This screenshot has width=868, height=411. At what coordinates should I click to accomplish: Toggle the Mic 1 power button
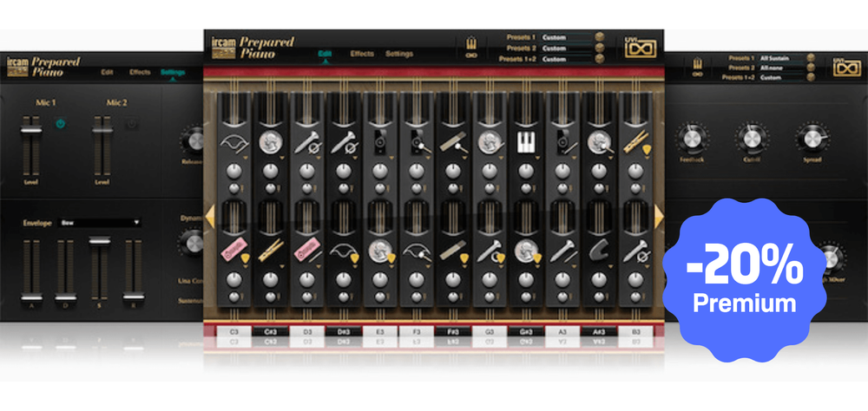coord(62,123)
